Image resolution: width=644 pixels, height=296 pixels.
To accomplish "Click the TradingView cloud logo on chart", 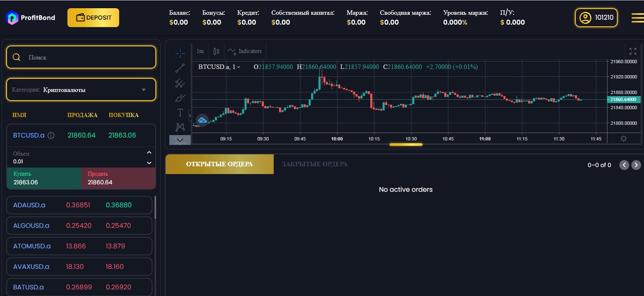I will (x=202, y=120).
